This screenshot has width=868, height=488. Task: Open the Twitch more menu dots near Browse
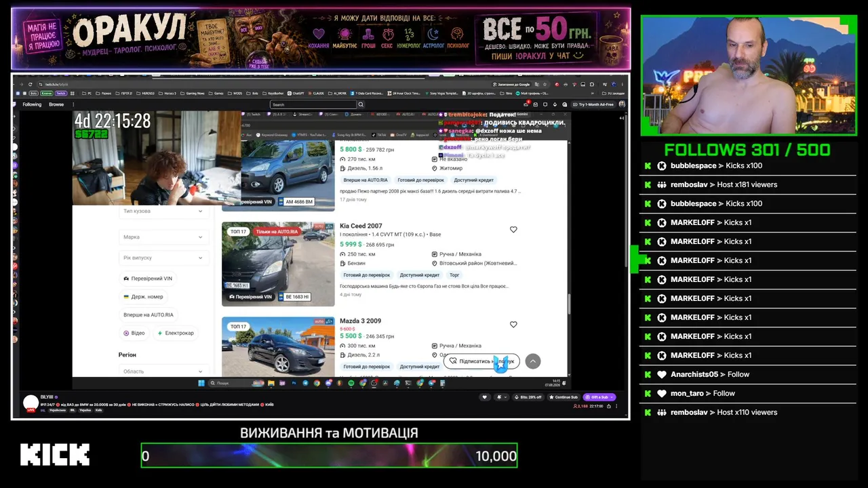point(74,104)
